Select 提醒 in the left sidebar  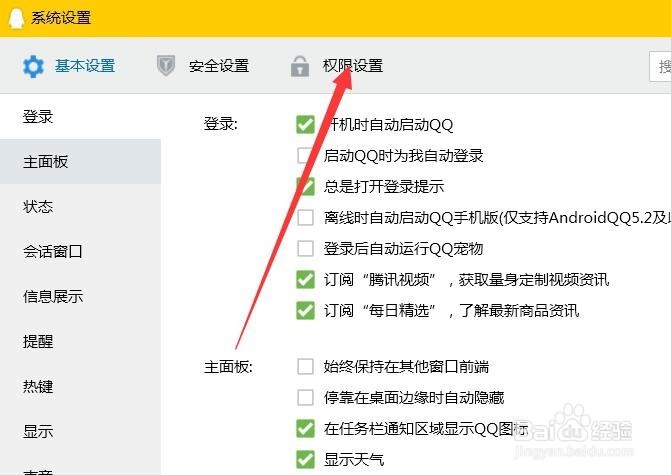80,341
